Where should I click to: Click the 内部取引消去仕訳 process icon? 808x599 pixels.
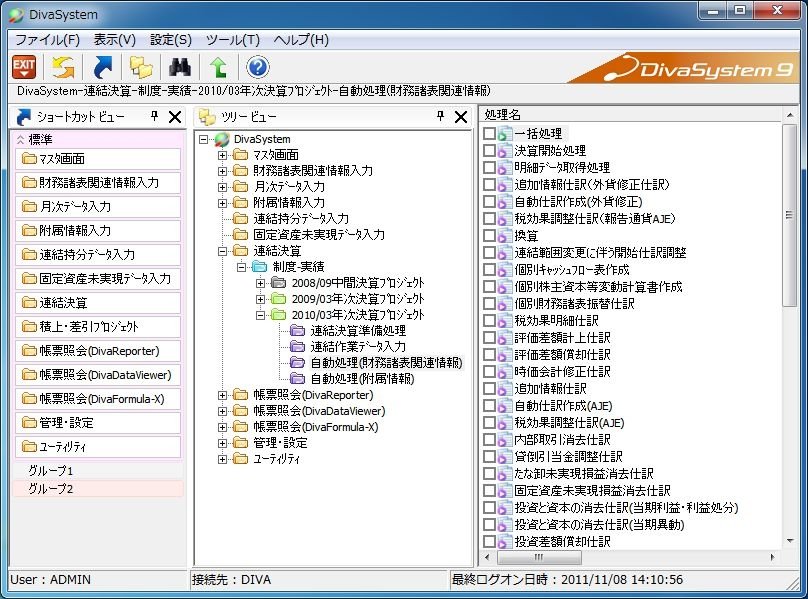[504, 440]
